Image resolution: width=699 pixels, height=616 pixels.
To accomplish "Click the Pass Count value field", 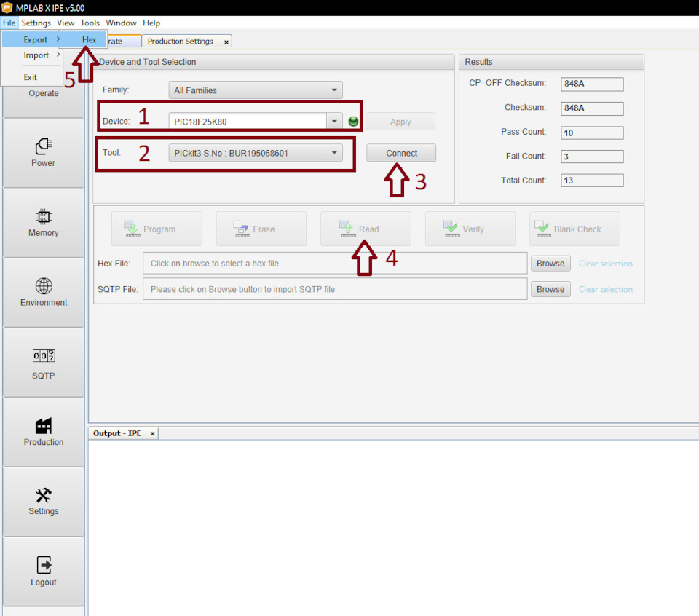I will (x=592, y=133).
